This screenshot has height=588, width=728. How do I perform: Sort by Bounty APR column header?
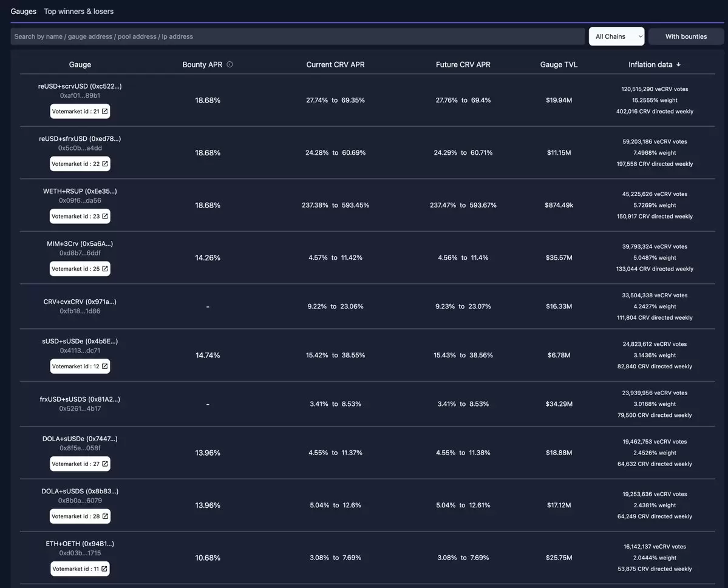tap(202, 64)
